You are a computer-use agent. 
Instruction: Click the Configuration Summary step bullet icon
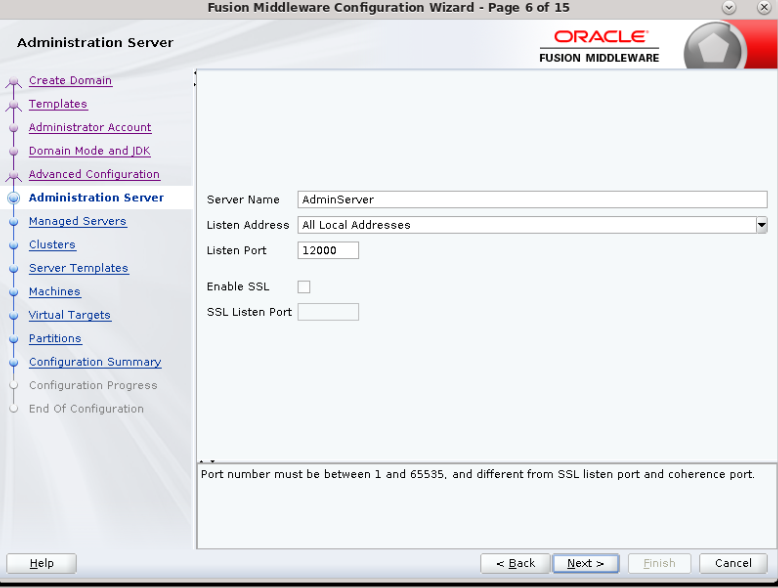pyautogui.click(x=13, y=362)
